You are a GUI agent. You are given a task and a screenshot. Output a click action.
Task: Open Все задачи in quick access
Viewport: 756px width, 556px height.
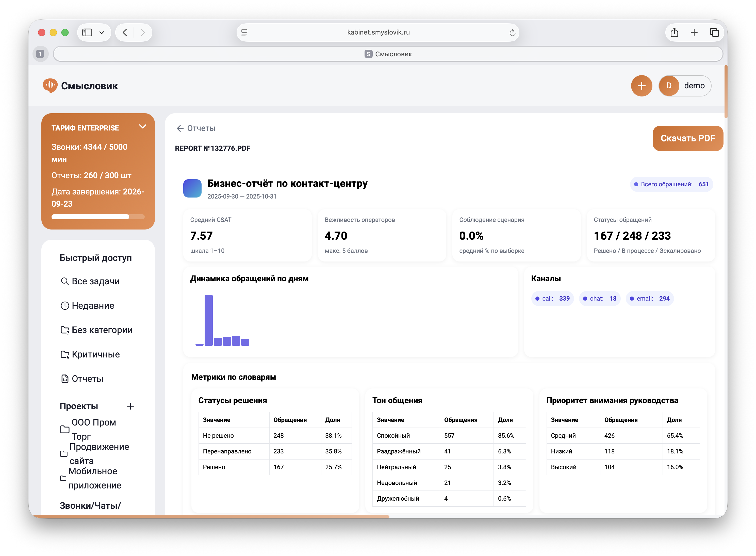tap(95, 281)
